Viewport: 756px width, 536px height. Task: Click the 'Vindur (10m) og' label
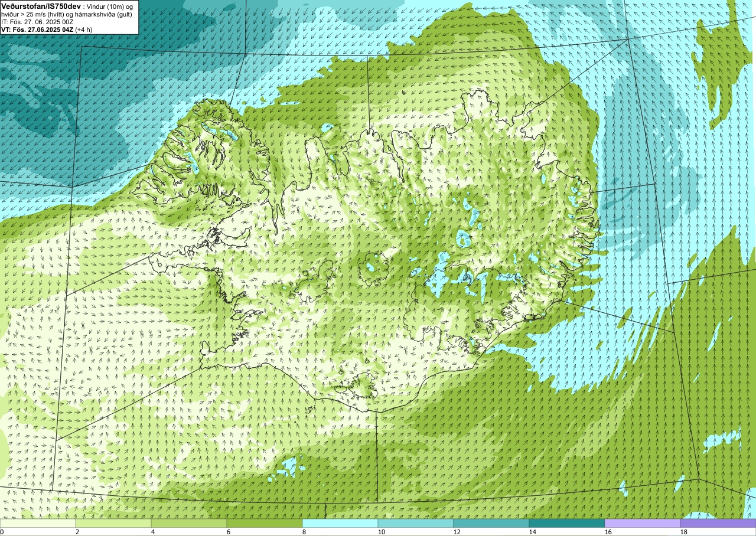[110, 6]
